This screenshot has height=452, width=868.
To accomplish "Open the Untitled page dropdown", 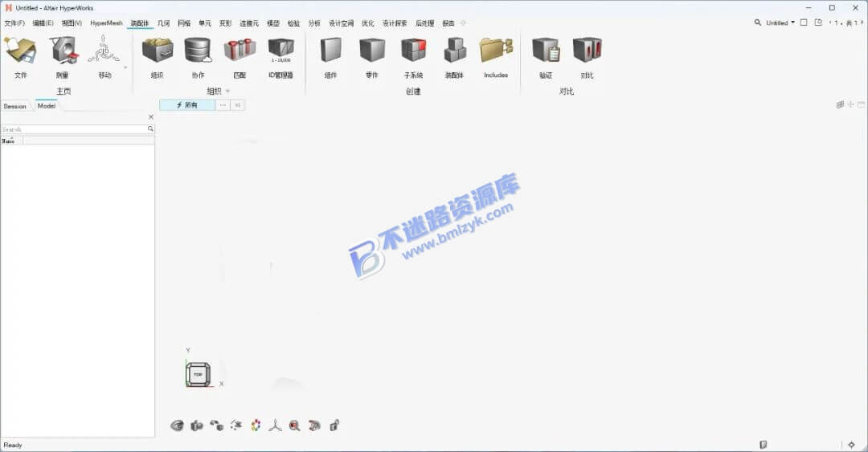I will click(x=780, y=22).
